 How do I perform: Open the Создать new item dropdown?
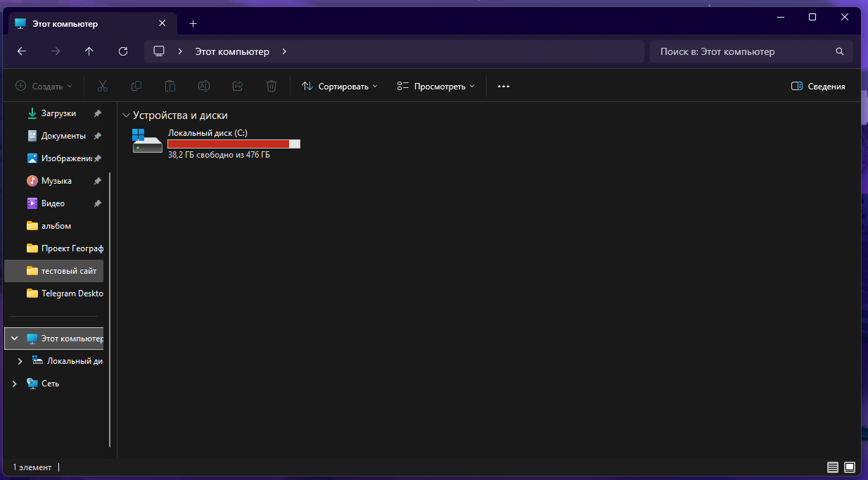(x=44, y=86)
